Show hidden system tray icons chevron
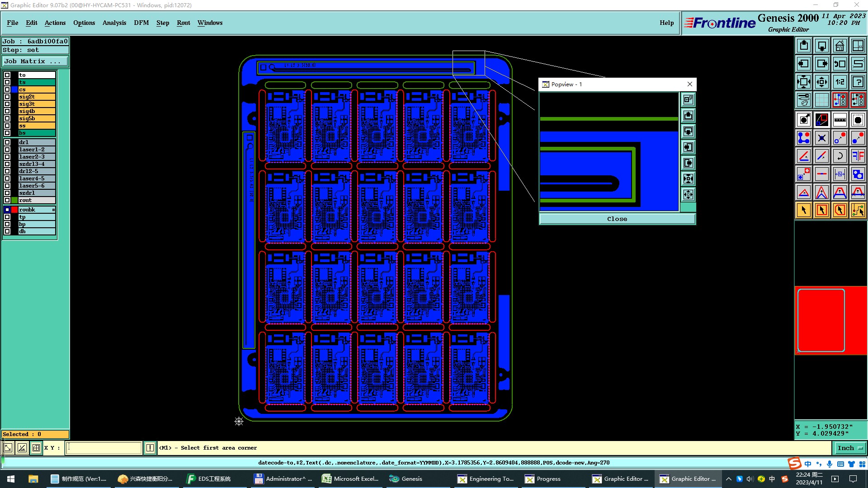This screenshot has width=868, height=488. click(728, 479)
